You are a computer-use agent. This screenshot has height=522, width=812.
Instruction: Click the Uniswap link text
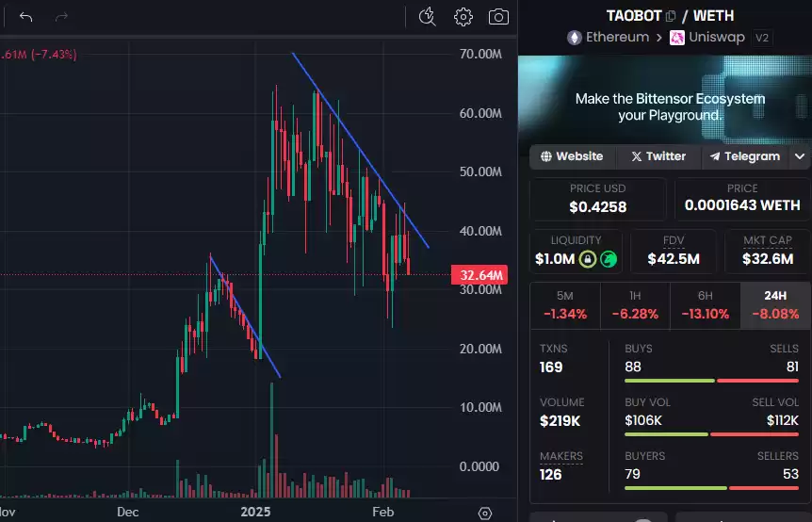coord(717,38)
